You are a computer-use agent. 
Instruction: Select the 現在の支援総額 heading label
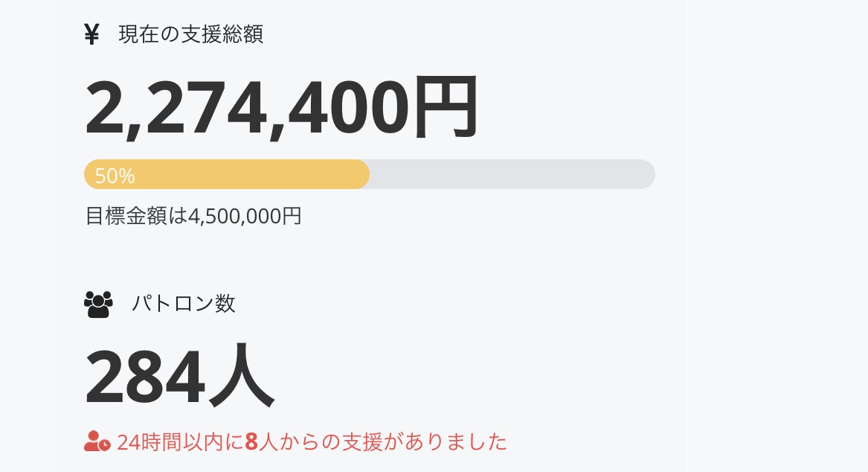coord(190,34)
